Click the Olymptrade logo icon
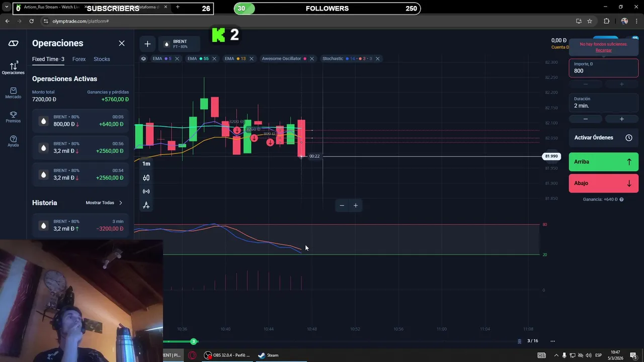644x362 pixels. (x=13, y=43)
